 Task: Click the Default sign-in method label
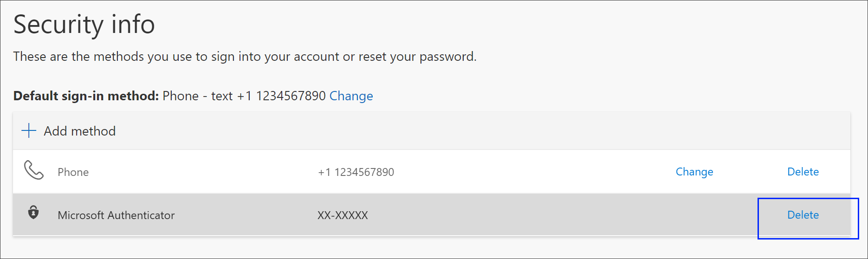coord(86,96)
